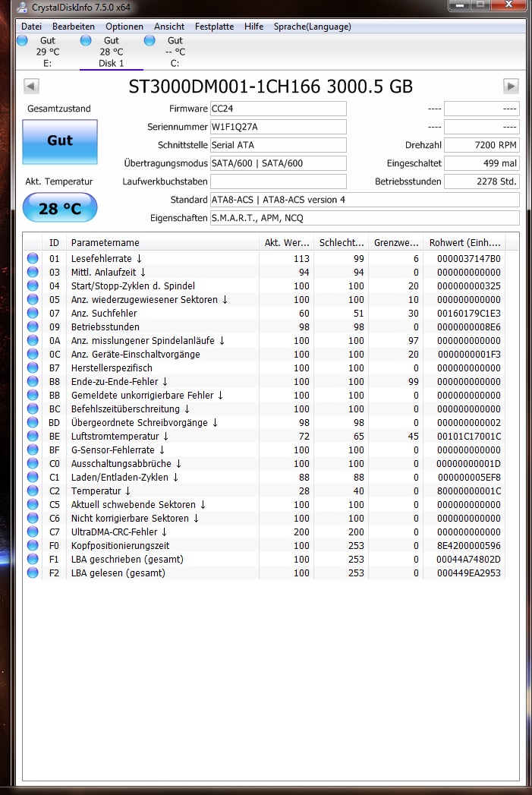Screen dimensions: 532x795
Task: Open the Datei menu
Action: 31,27
